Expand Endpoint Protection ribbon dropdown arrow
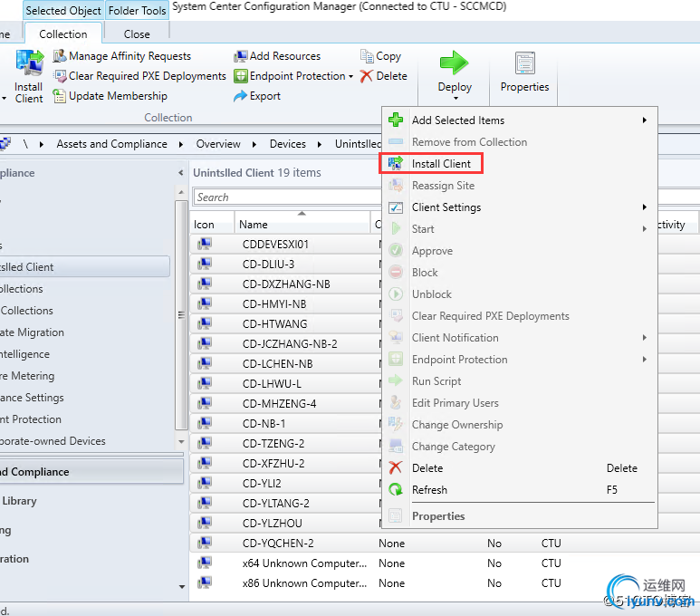Screen dimensions: 700x616 [x=350, y=76]
